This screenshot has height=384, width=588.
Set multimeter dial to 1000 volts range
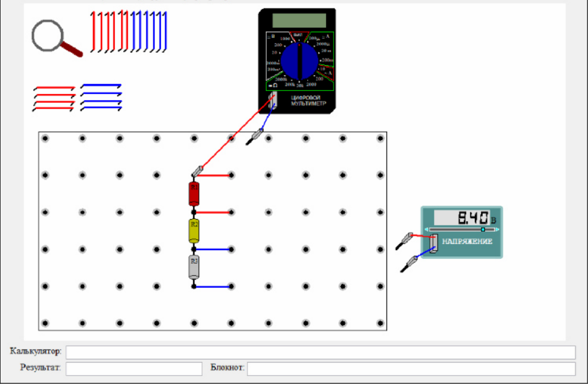285,39
